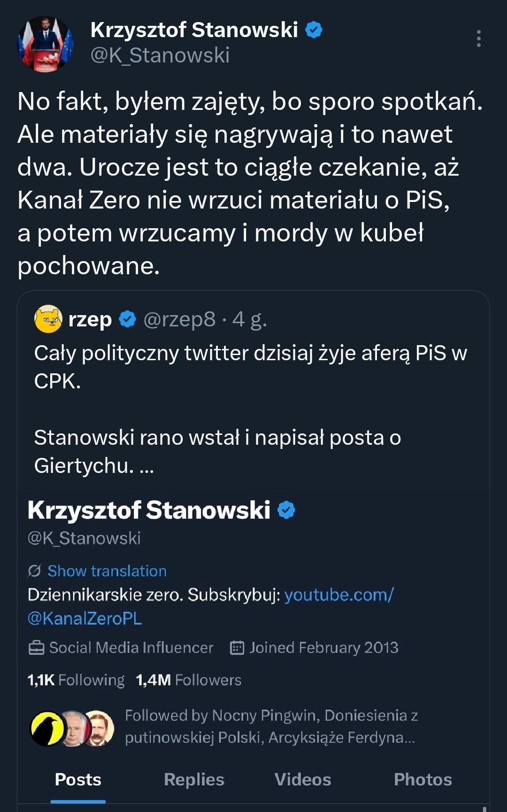Tap the blue verified badge beside Krzysztof Stanowski
The height and width of the screenshot is (812, 507).
[x=314, y=30]
